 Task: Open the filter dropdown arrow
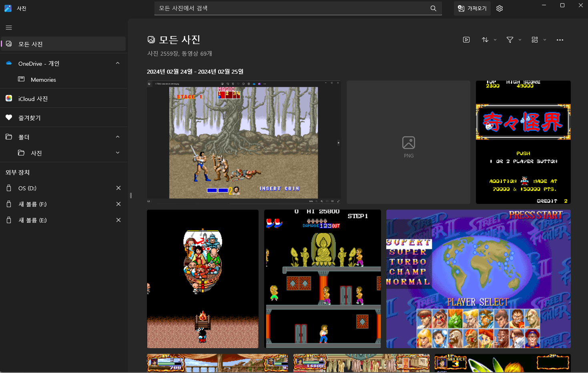pyautogui.click(x=520, y=40)
